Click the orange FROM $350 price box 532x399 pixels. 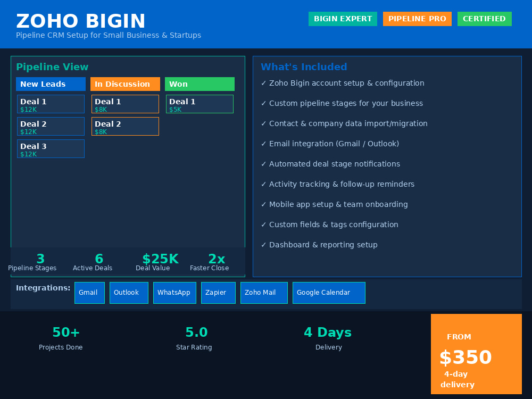(x=476, y=354)
